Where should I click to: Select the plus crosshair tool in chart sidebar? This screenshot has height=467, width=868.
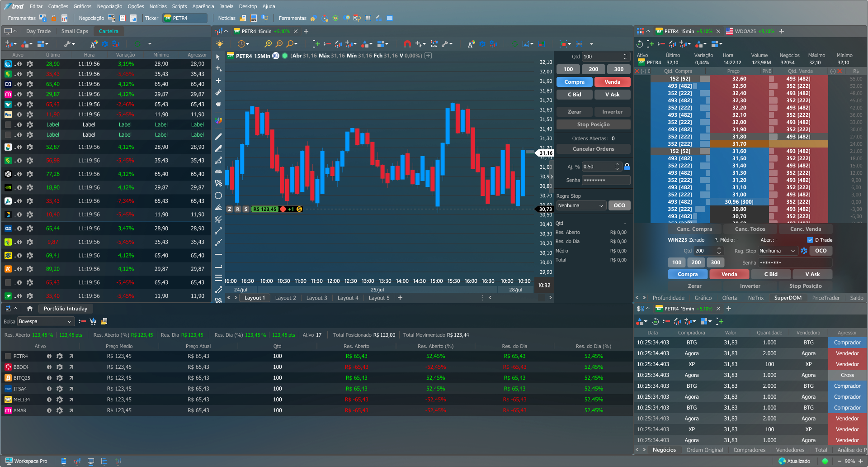click(x=218, y=81)
